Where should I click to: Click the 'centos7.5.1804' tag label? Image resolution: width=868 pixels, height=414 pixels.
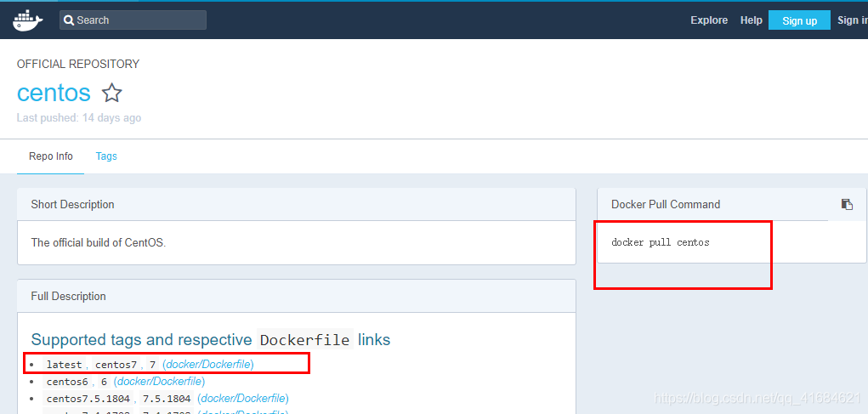(88, 399)
